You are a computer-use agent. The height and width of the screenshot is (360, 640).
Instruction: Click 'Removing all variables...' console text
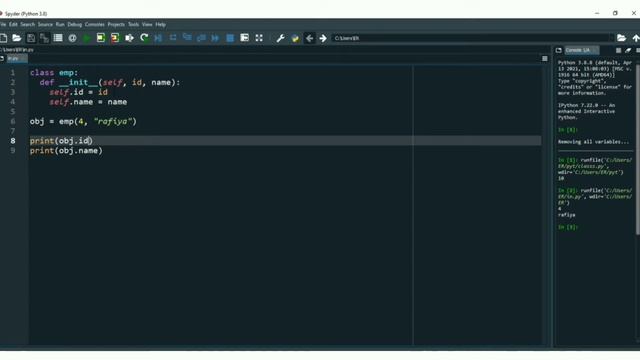tap(593, 142)
